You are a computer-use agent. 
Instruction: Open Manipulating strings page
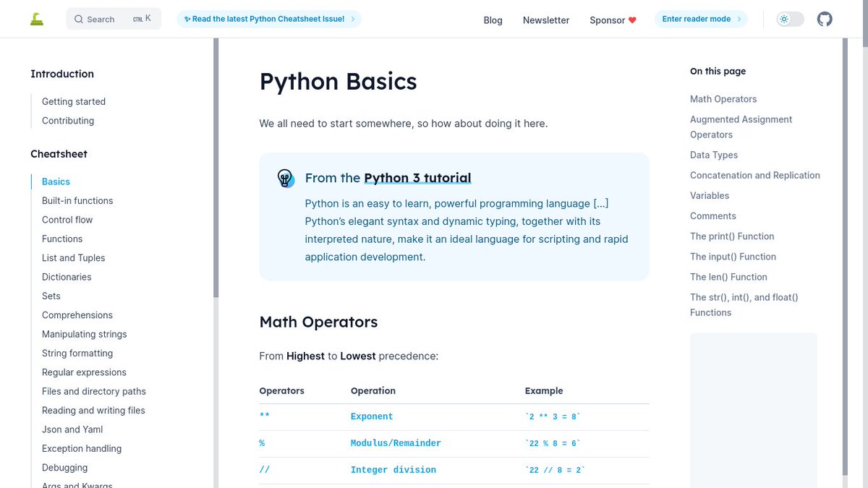[x=84, y=334]
